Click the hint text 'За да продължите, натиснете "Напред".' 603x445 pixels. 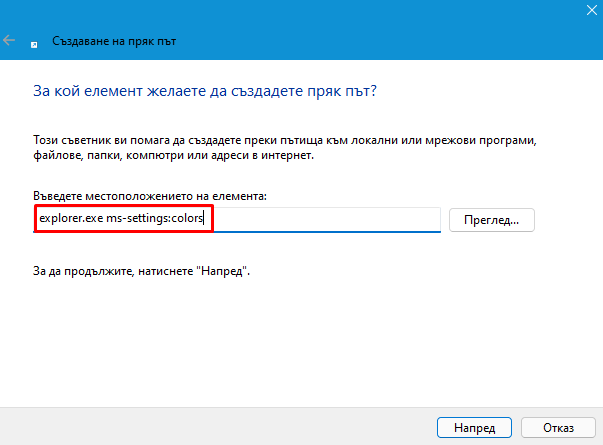(x=142, y=271)
